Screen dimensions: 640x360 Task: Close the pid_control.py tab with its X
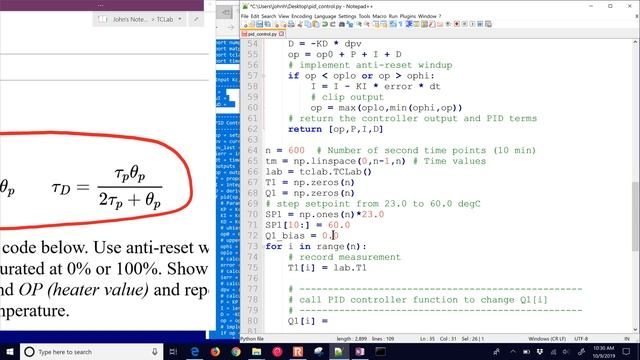281,34
